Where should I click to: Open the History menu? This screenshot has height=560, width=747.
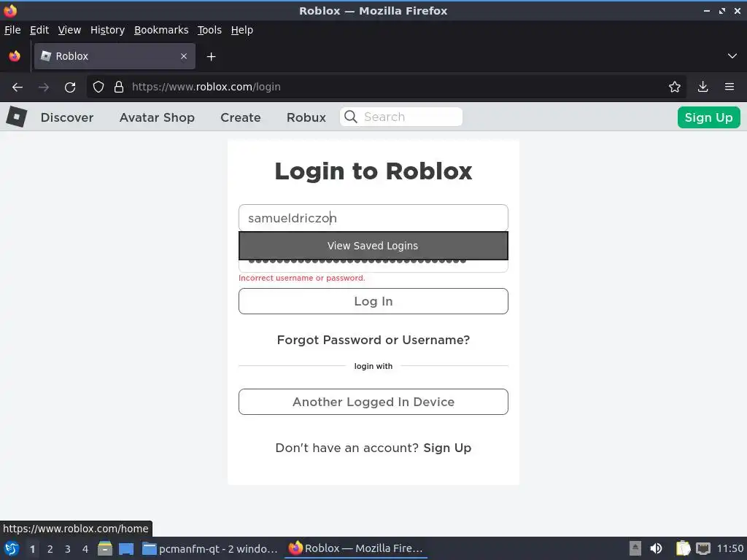[108, 30]
